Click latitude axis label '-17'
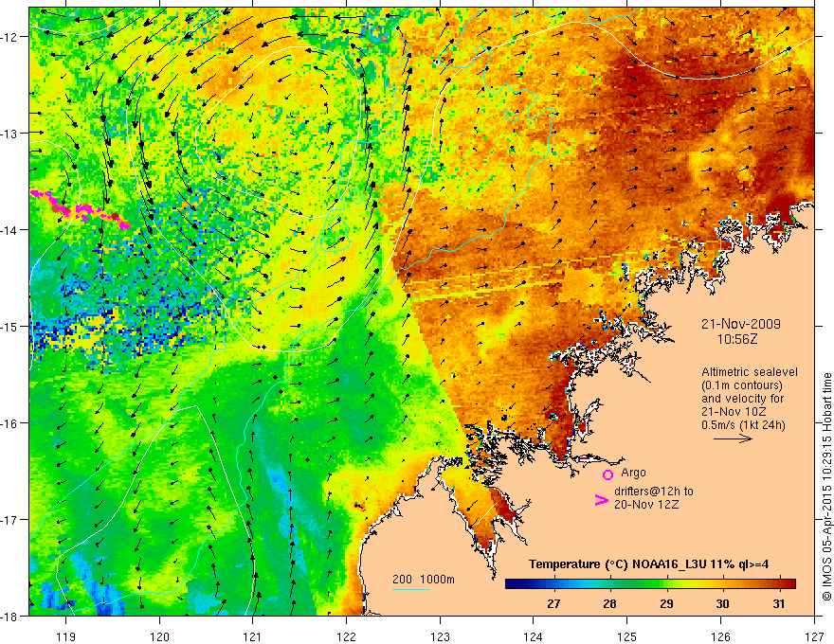This screenshot has width=834, height=644. [x=10, y=520]
